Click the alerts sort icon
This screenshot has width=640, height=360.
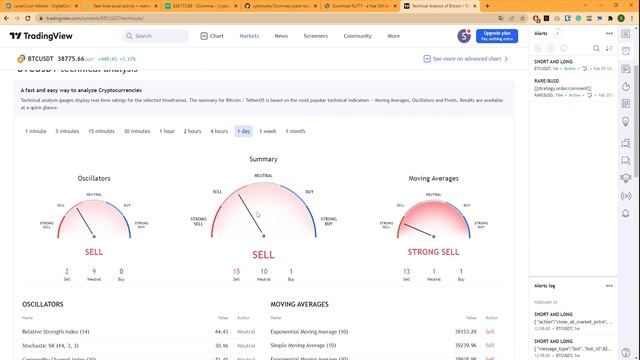pyautogui.click(x=609, y=48)
